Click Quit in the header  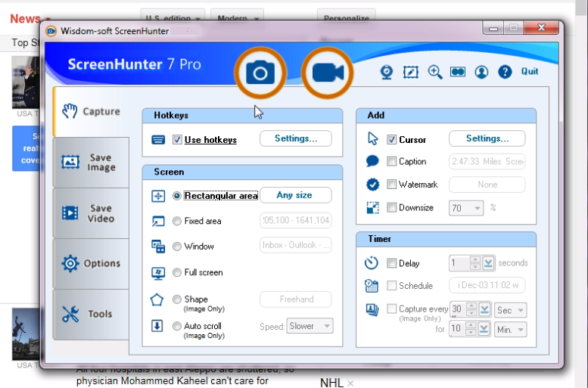pyautogui.click(x=530, y=71)
